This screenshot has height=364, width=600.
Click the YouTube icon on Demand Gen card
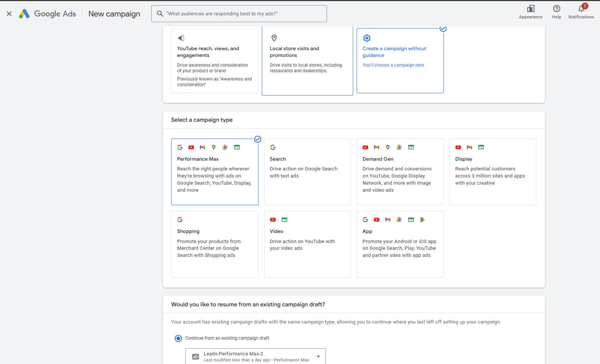(365, 147)
